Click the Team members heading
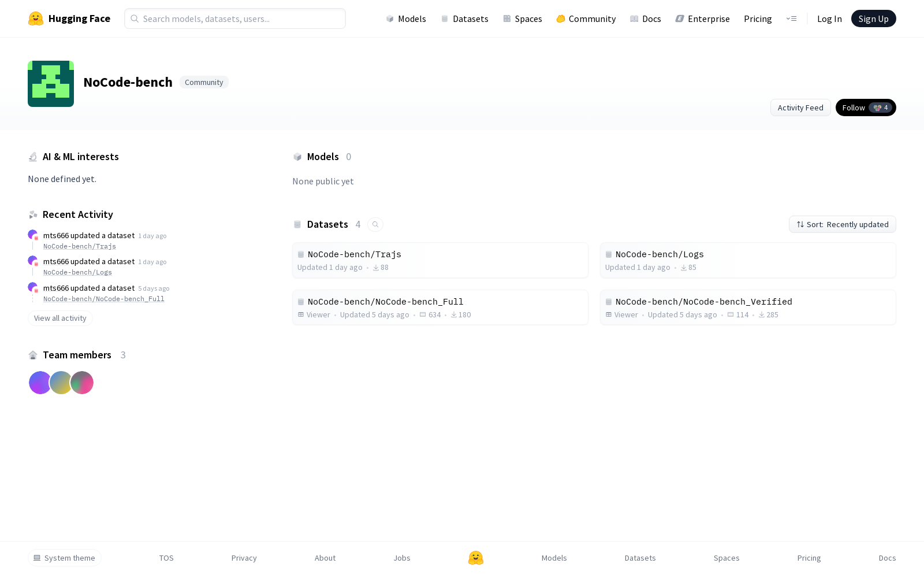 (x=77, y=355)
